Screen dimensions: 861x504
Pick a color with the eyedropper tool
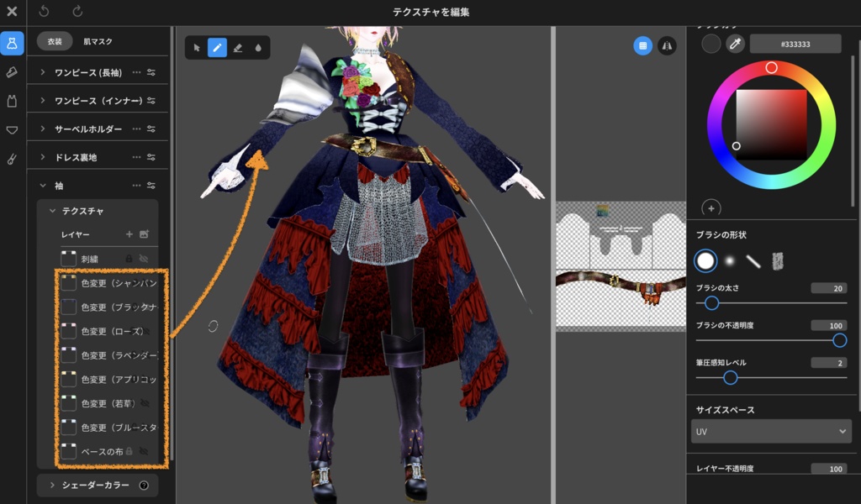coord(736,45)
